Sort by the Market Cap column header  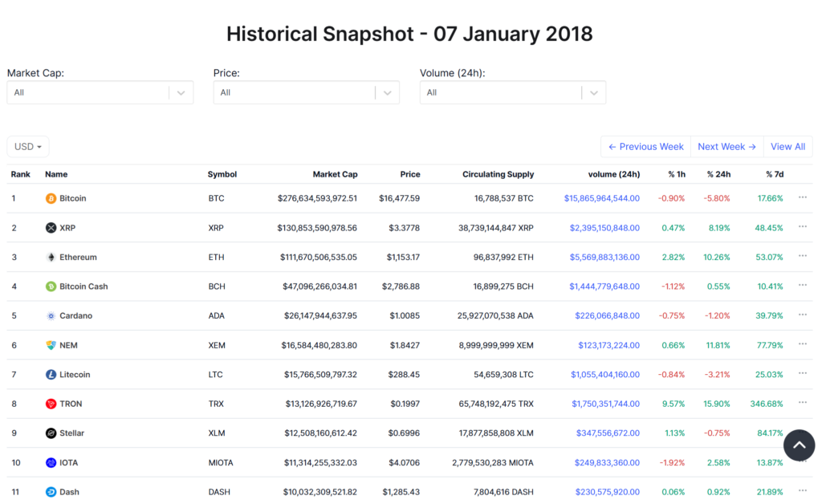335,174
